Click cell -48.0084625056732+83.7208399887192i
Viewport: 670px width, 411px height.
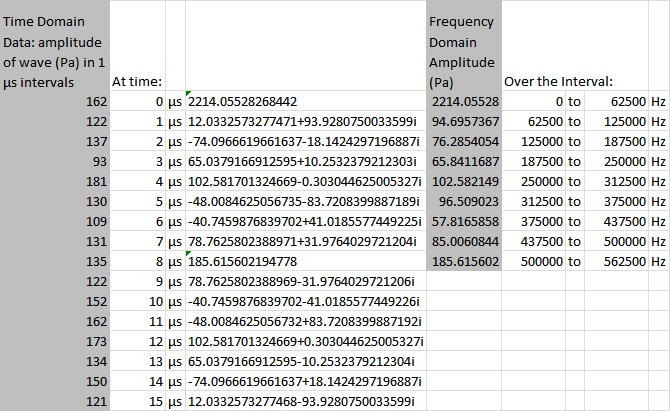306,321
